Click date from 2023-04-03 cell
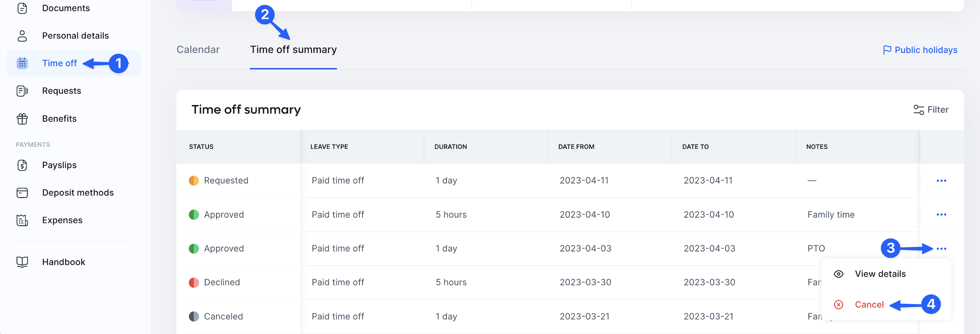Image resolution: width=980 pixels, height=334 pixels. [585, 249]
